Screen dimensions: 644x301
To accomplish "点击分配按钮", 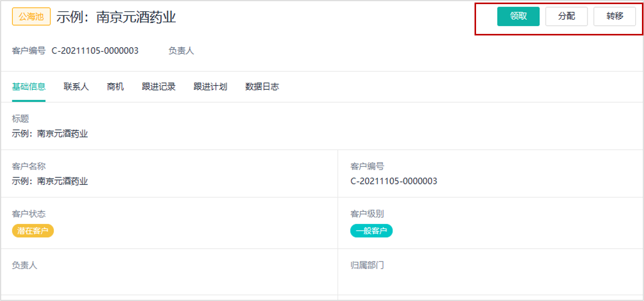I will tap(566, 16).
